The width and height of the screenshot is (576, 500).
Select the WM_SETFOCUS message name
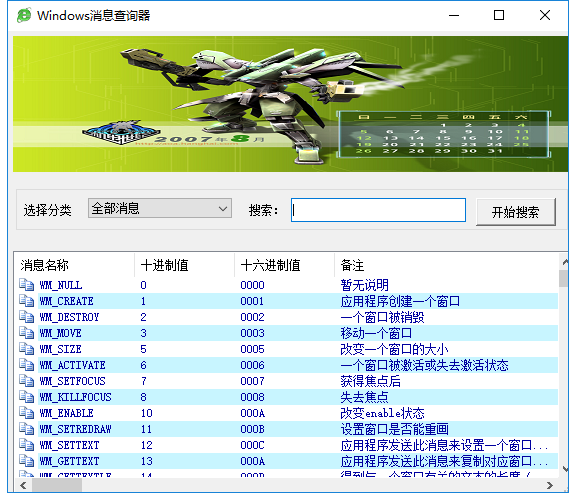[73, 381]
